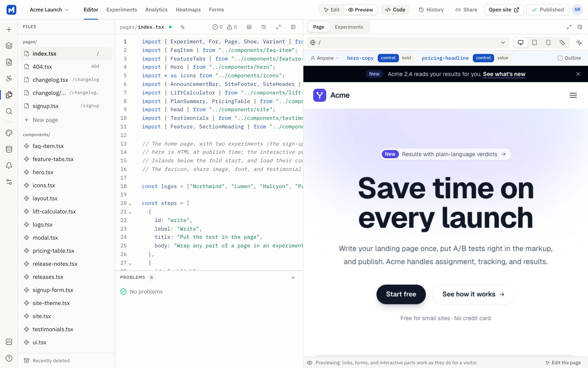Open the Acme Launch project dropdown
The image size is (588, 368).
[49, 10]
